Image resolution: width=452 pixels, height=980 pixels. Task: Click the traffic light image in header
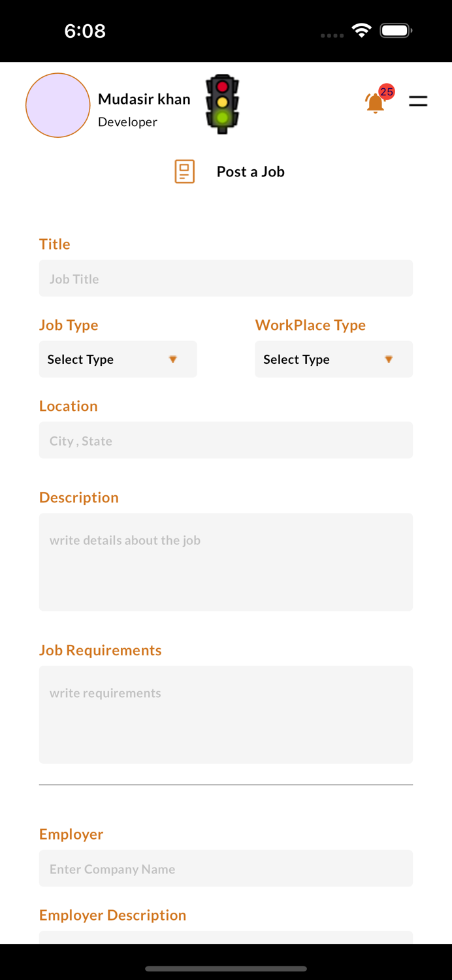(221, 104)
